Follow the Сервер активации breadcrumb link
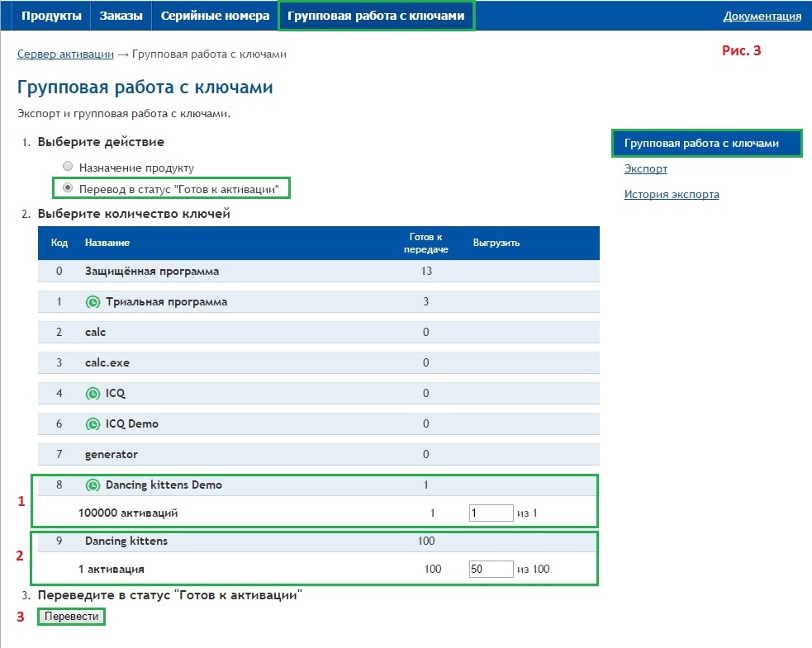The image size is (812, 648). pyautogui.click(x=65, y=54)
